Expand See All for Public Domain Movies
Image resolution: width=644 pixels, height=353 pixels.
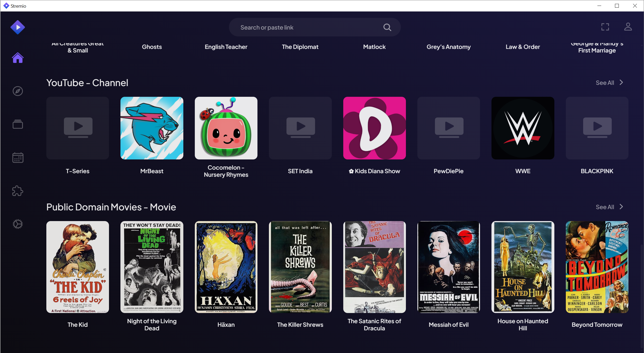609,207
